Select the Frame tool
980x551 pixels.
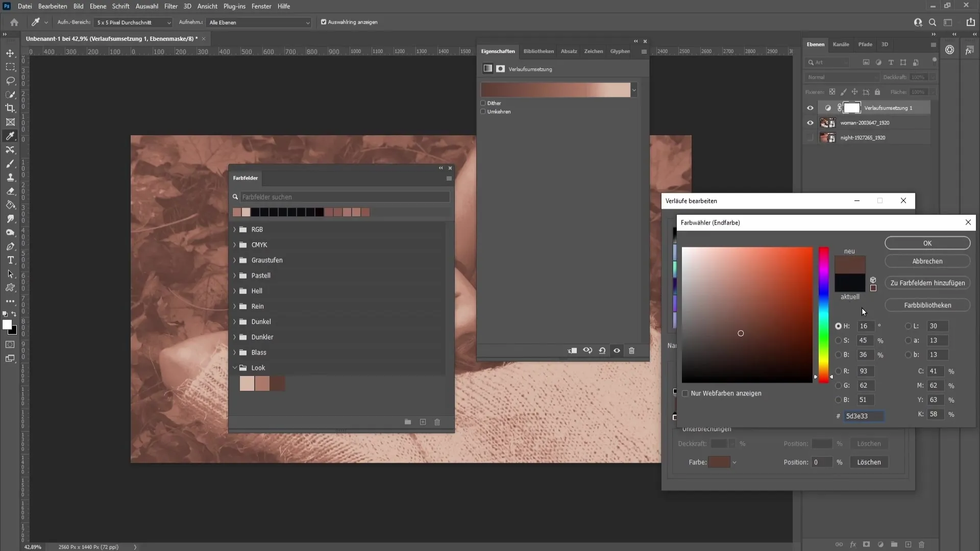(x=10, y=122)
